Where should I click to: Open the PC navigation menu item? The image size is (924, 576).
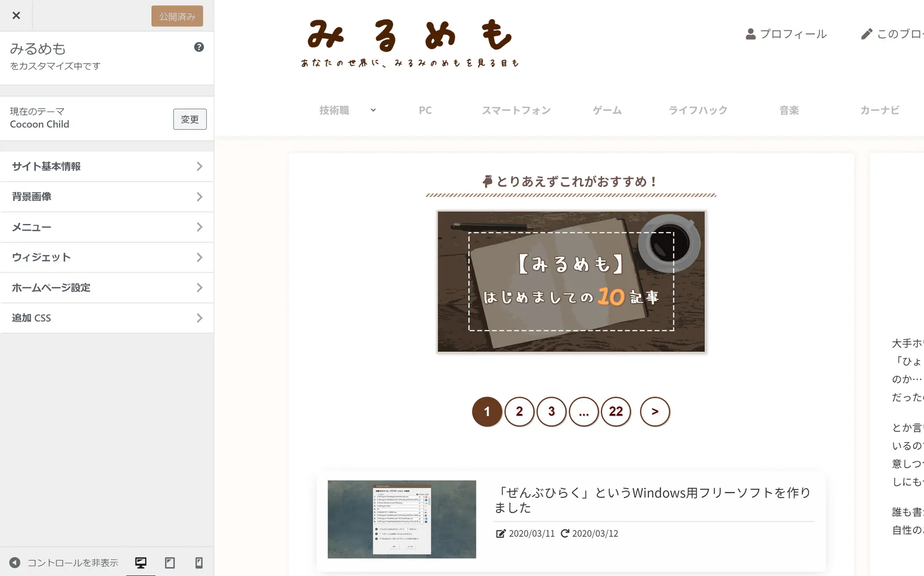425,110
